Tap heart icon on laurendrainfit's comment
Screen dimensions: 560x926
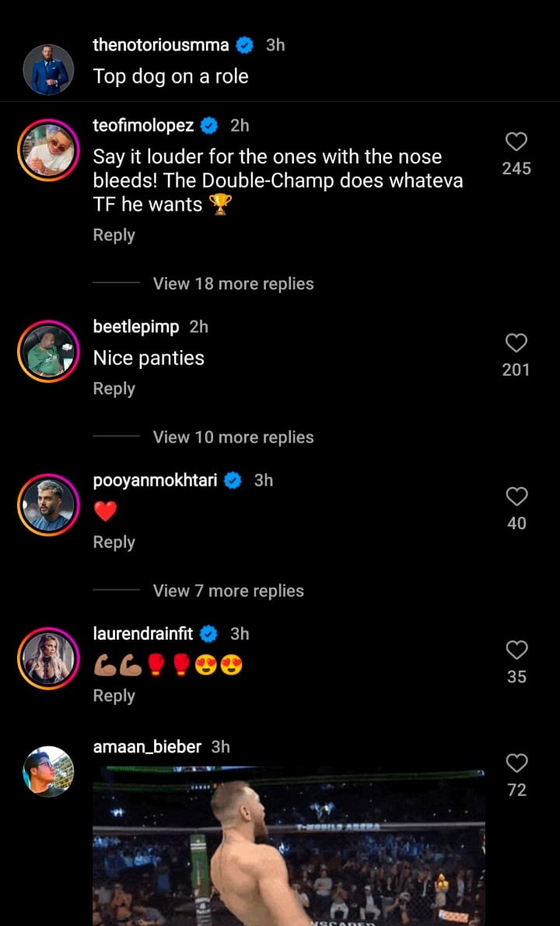(516, 650)
